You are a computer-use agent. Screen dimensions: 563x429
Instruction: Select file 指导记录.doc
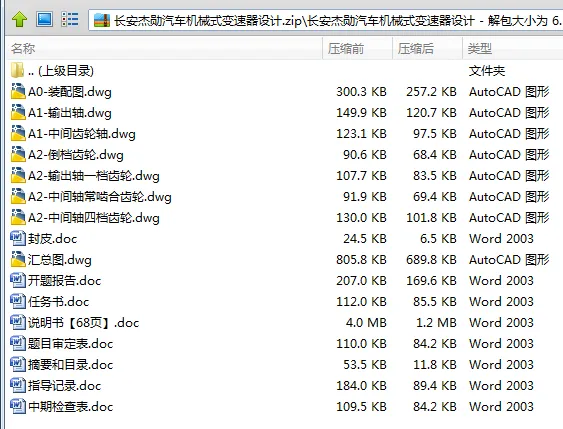[x=64, y=386]
